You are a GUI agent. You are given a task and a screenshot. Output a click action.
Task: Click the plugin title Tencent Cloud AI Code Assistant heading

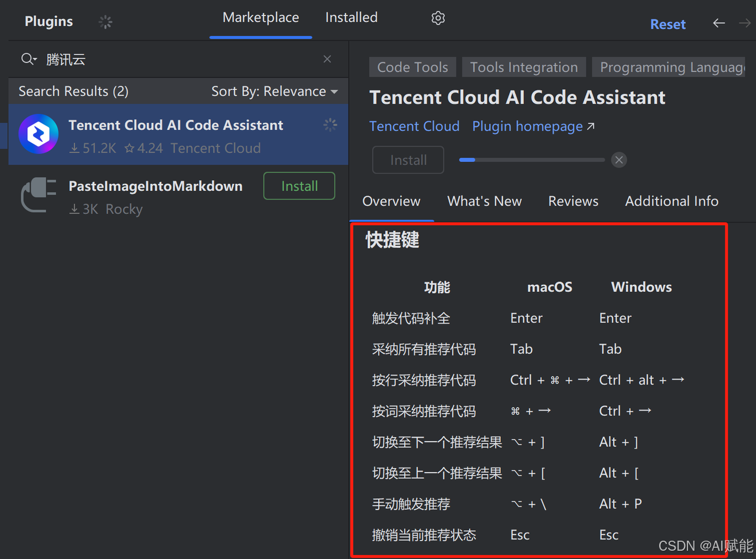pyautogui.click(x=517, y=97)
